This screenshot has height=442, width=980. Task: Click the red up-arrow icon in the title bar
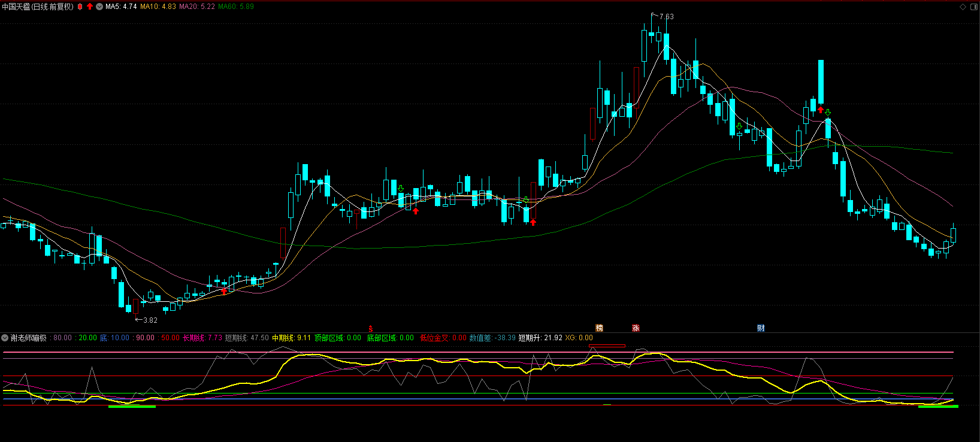(x=90, y=7)
